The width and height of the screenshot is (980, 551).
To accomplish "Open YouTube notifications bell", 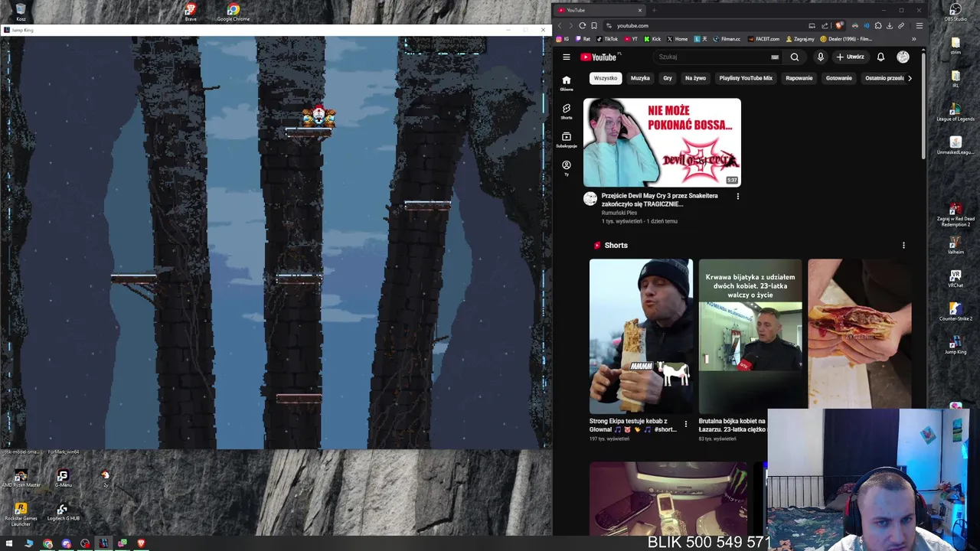I will (880, 57).
